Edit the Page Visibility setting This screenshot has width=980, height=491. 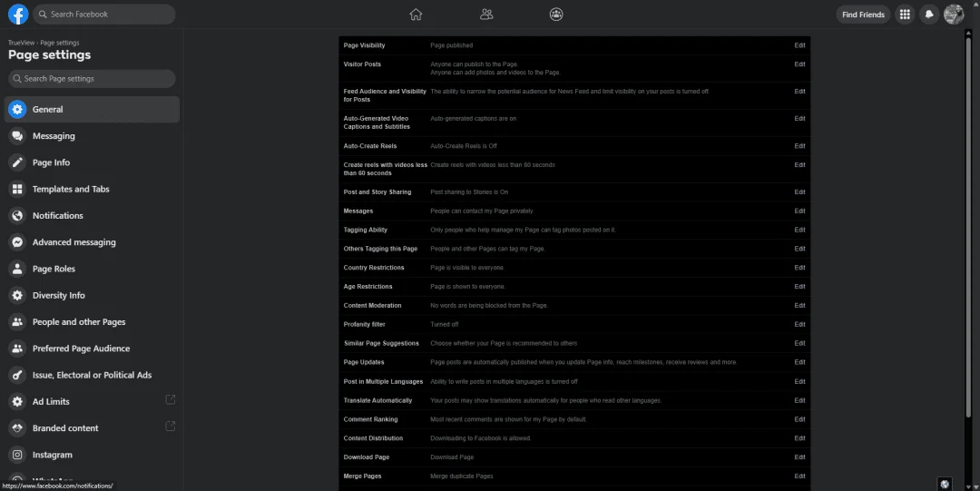(x=799, y=45)
